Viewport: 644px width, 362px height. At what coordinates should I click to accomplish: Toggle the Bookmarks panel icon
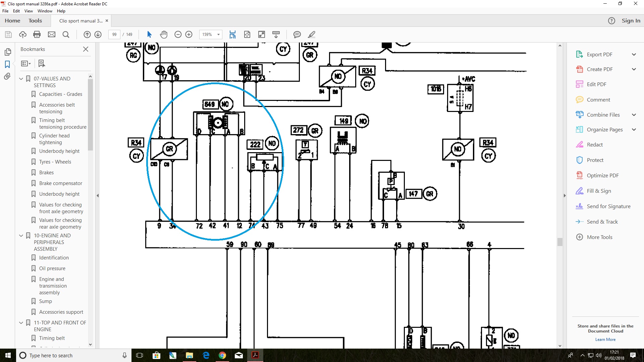click(7, 64)
